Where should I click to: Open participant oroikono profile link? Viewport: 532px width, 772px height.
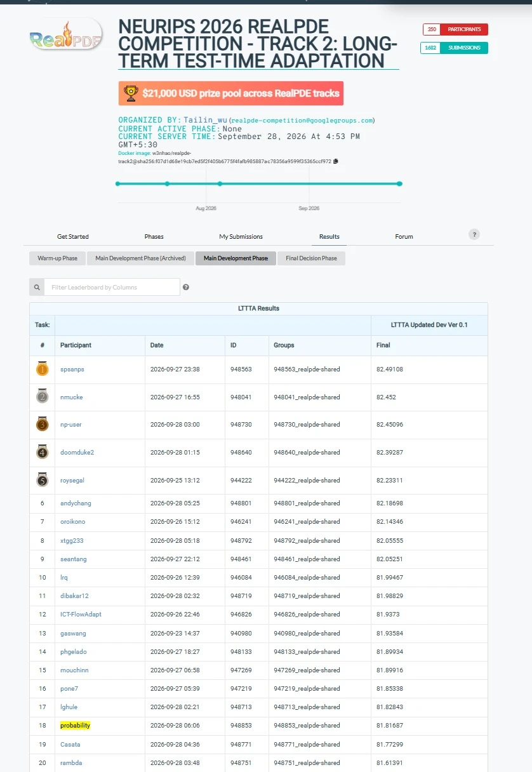coord(72,522)
